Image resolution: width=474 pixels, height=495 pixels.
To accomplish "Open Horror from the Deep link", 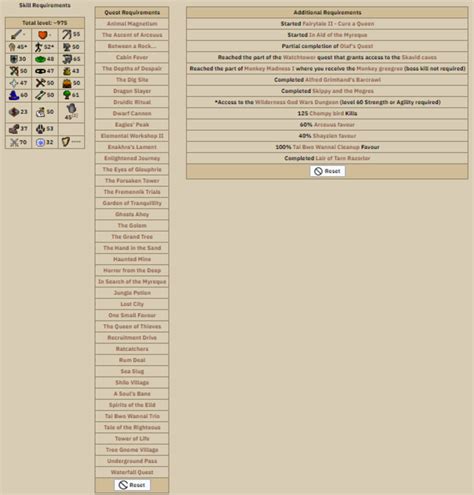I will [x=132, y=270].
